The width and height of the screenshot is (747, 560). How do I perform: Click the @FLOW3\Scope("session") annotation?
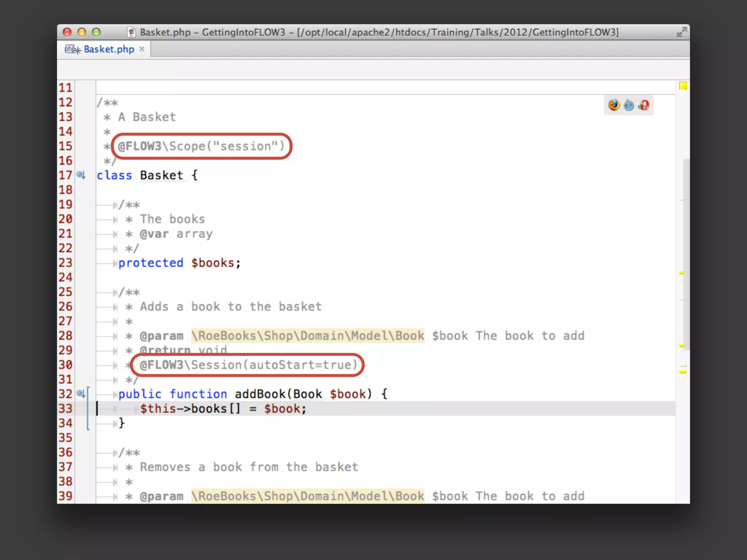pos(201,146)
